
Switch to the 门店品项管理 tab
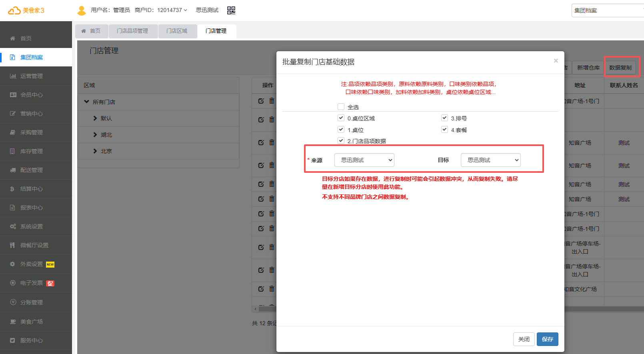pos(132,31)
